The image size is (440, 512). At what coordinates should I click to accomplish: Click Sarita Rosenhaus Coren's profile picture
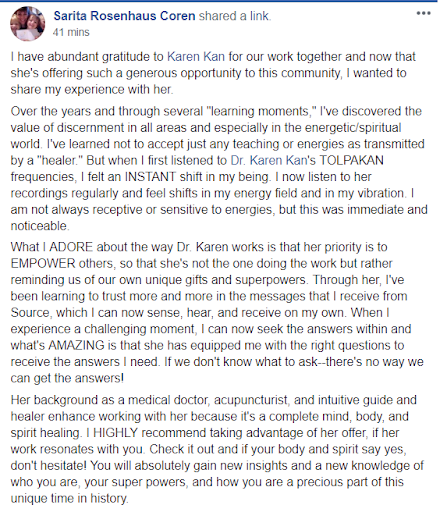27,24
